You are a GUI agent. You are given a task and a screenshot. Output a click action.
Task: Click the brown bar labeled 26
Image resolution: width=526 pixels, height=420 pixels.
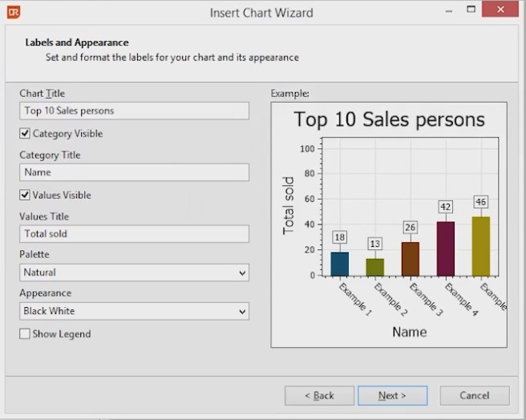(411, 258)
